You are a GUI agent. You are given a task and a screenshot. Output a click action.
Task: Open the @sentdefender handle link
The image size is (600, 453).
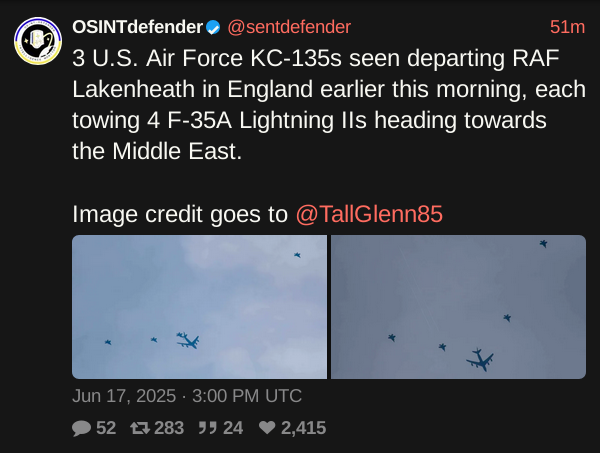(x=289, y=27)
